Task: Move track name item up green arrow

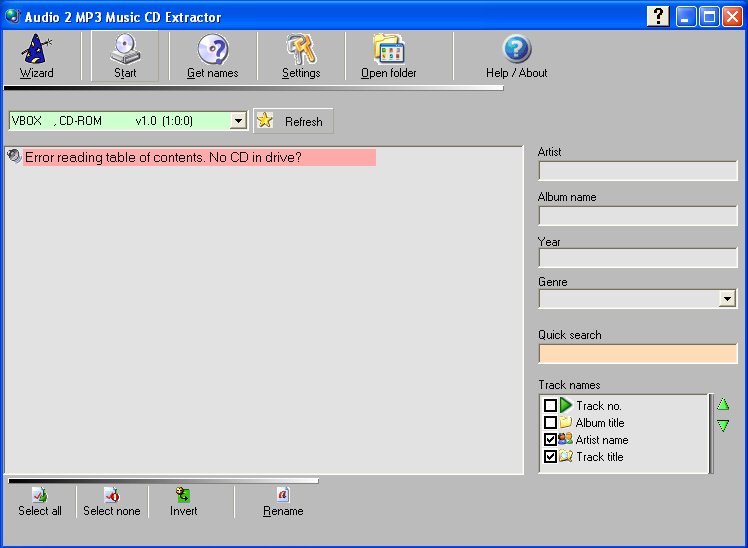Action: click(x=723, y=404)
